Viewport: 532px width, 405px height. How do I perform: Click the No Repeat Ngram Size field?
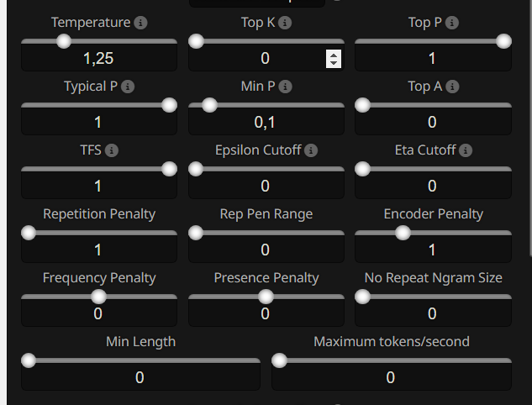click(433, 313)
